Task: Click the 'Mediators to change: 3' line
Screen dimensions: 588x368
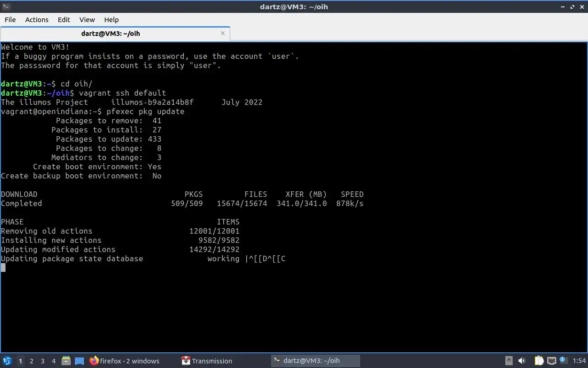Action: pyautogui.click(x=106, y=157)
